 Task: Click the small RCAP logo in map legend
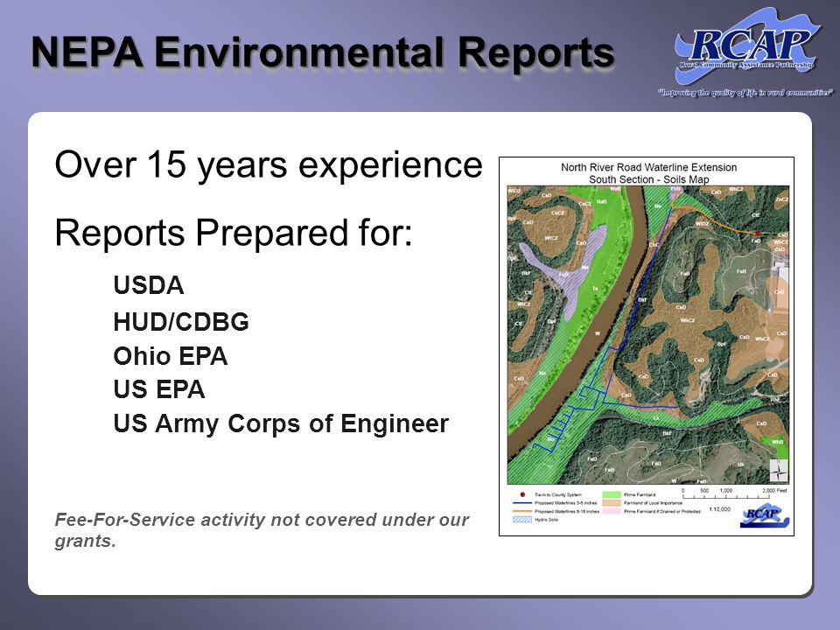click(766, 516)
